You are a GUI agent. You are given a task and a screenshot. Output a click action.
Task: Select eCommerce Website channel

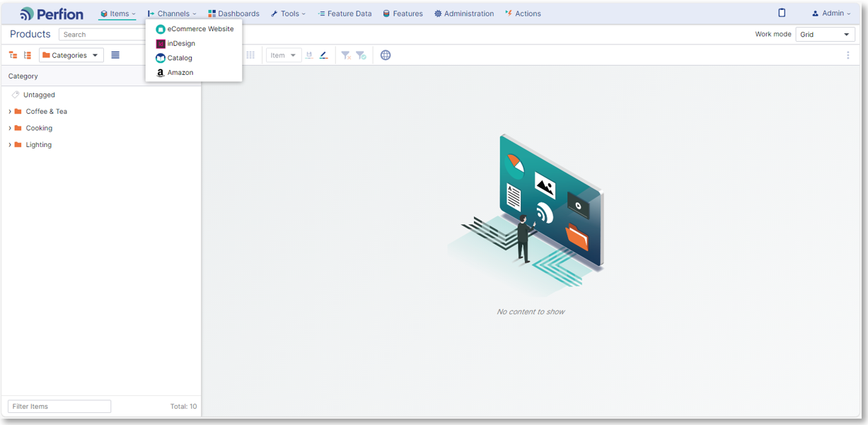(194, 29)
